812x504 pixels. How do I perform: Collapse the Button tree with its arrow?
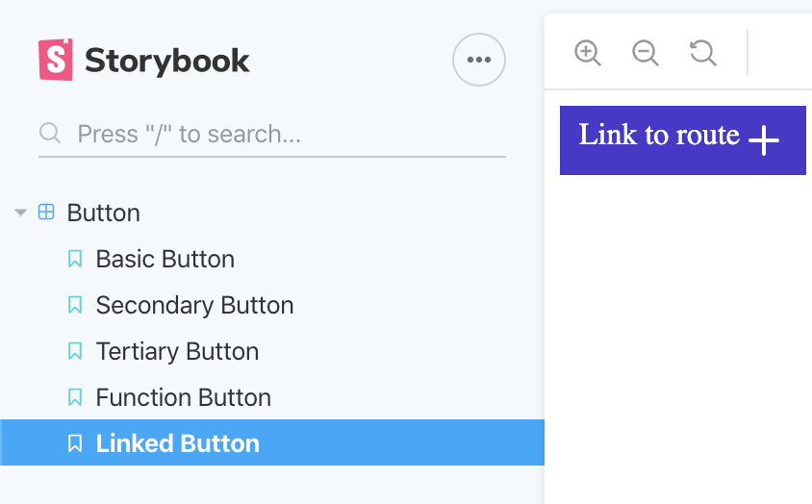pyautogui.click(x=21, y=213)
